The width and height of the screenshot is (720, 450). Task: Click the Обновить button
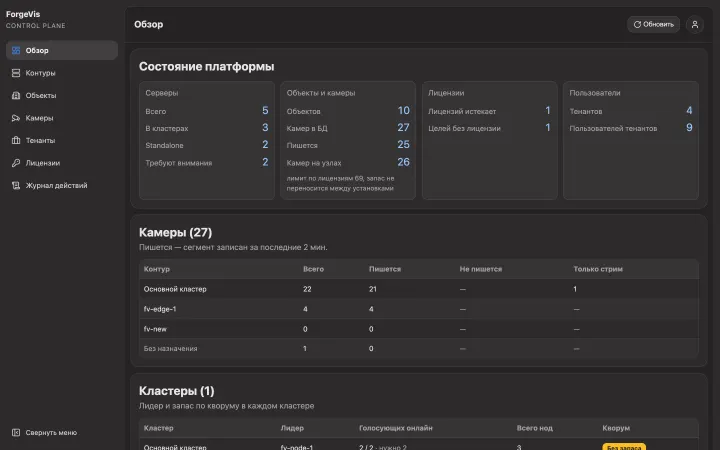[653, 24]
